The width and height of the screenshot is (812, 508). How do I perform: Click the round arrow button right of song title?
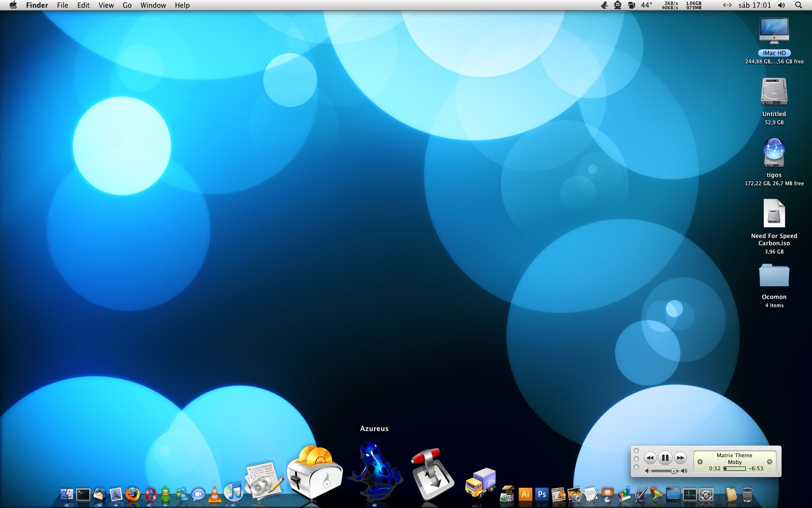[769, 462]
